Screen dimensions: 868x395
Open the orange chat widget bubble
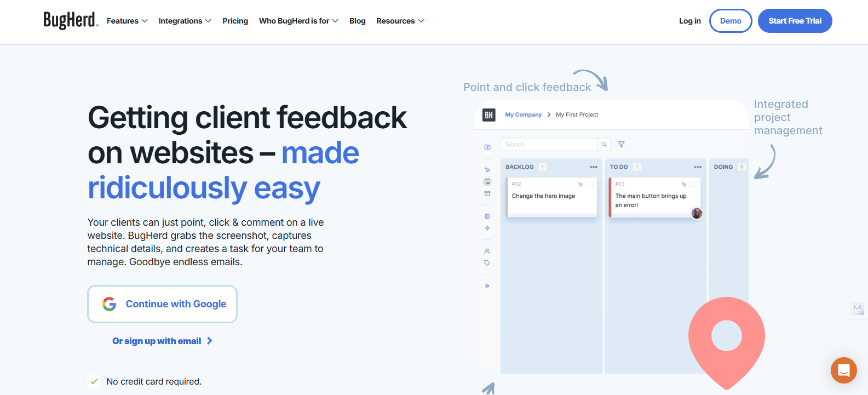844,370
